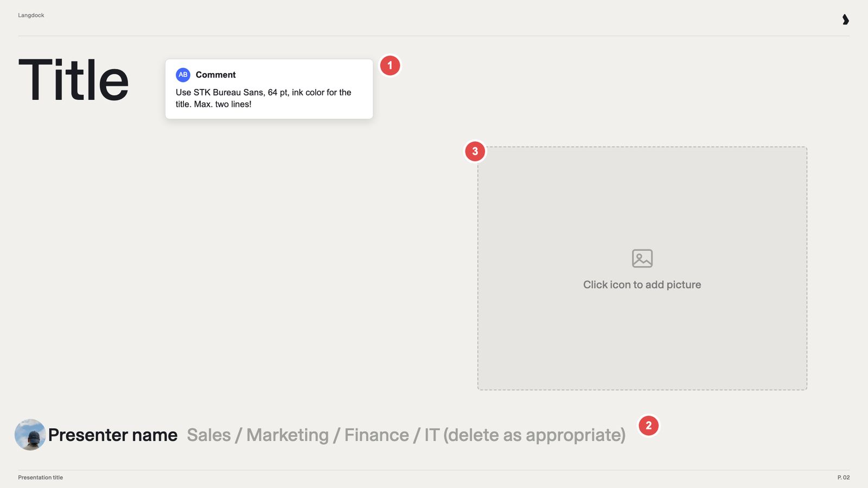Click the Langdock logo icon top right
This screenshot has width=868, height=488.
point(845,20)
